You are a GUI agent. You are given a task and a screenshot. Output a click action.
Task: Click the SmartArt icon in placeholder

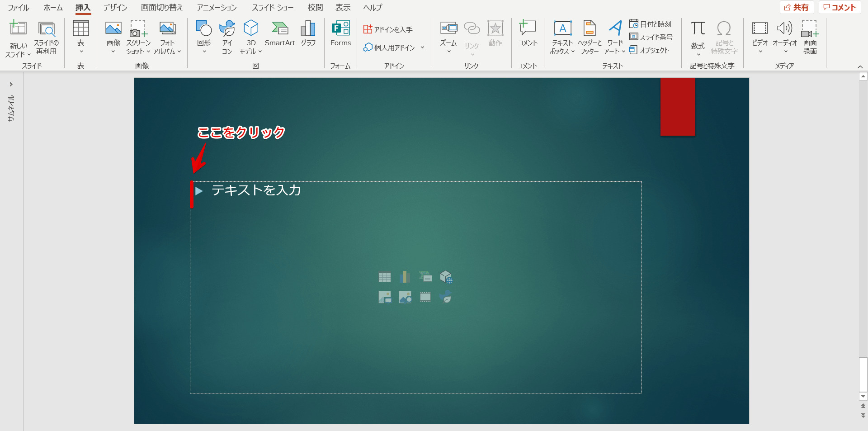pos(425,277)
